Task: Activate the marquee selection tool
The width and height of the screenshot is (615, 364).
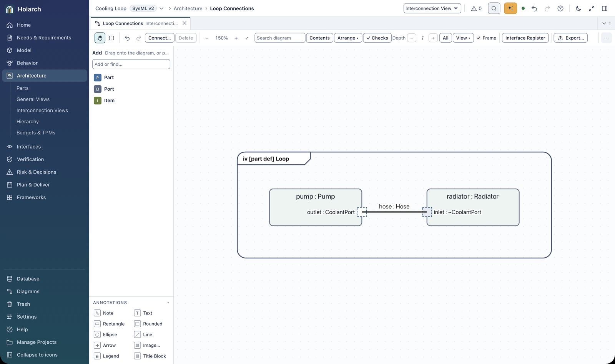Action: coord(111,38)
